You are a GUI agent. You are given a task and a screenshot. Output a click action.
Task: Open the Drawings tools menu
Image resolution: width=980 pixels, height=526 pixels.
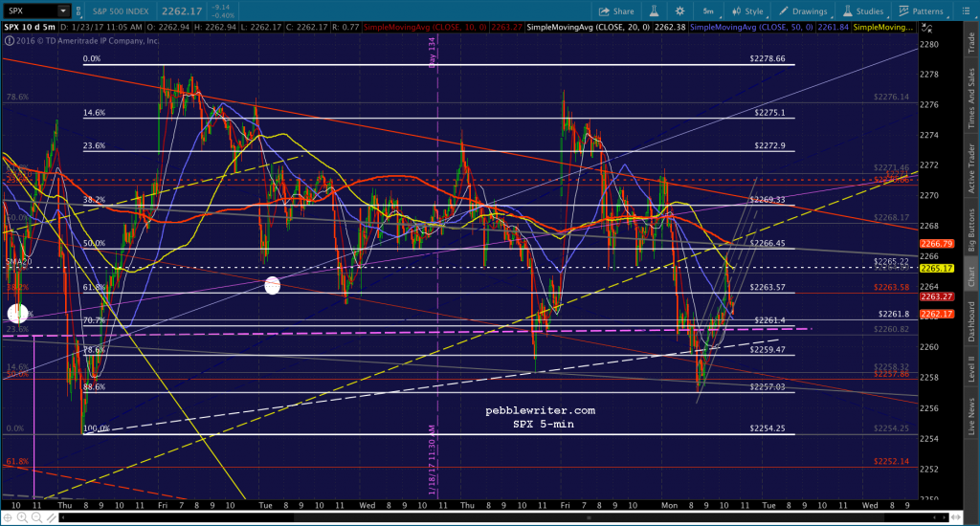[803, 11]
